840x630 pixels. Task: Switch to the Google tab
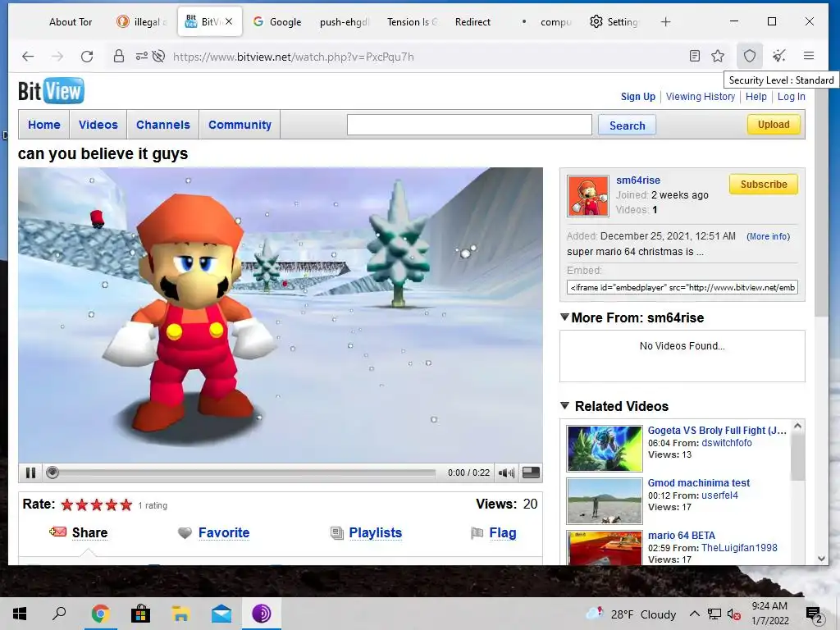[277, 22]
